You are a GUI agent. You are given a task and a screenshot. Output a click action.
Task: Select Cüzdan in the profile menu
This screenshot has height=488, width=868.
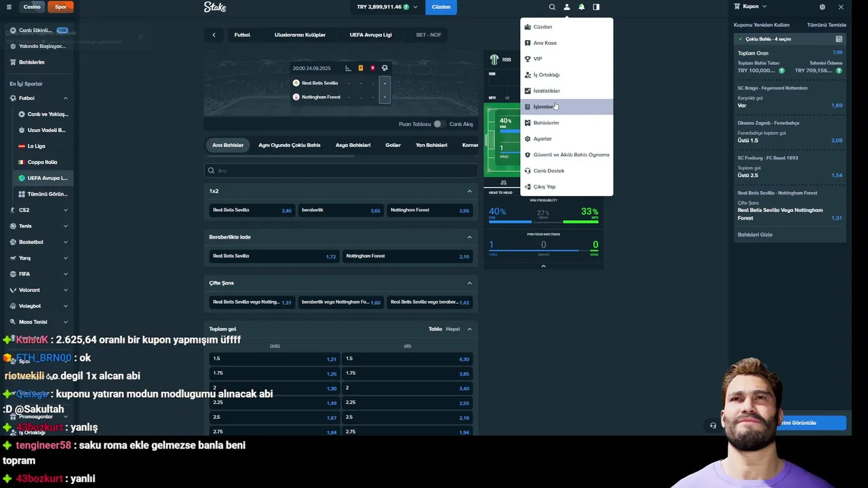pos(566,27)
